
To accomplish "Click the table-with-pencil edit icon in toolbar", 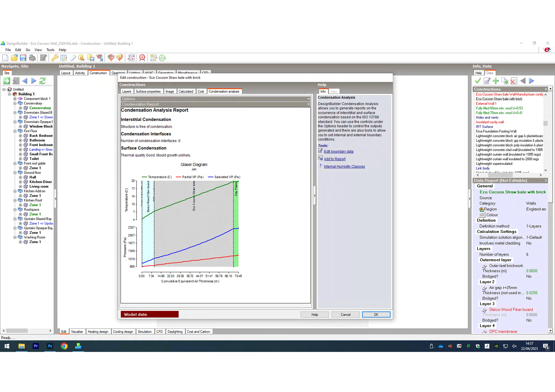I will (64, 58).
